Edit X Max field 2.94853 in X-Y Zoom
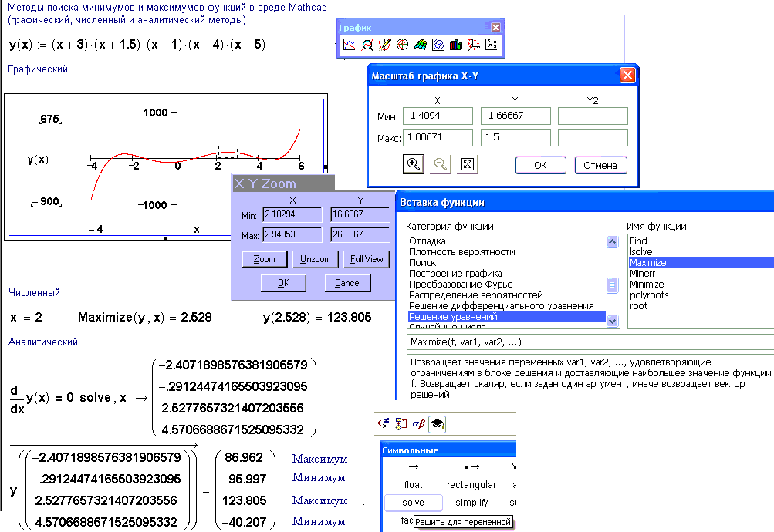The width and height of the screenshot is (774, 532). point(292,234)
